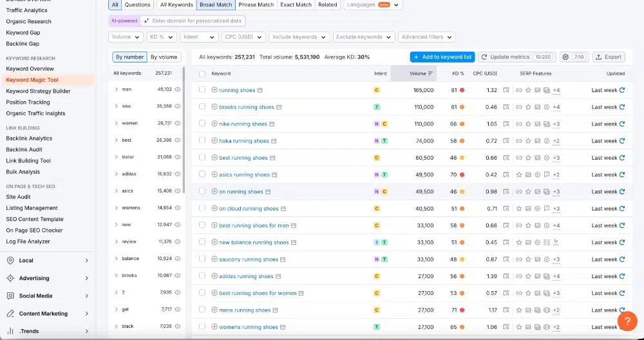Open the KD % filter dropdown
Image resolution: width=644 pixels, height=340 pixels.
(162, 37)
